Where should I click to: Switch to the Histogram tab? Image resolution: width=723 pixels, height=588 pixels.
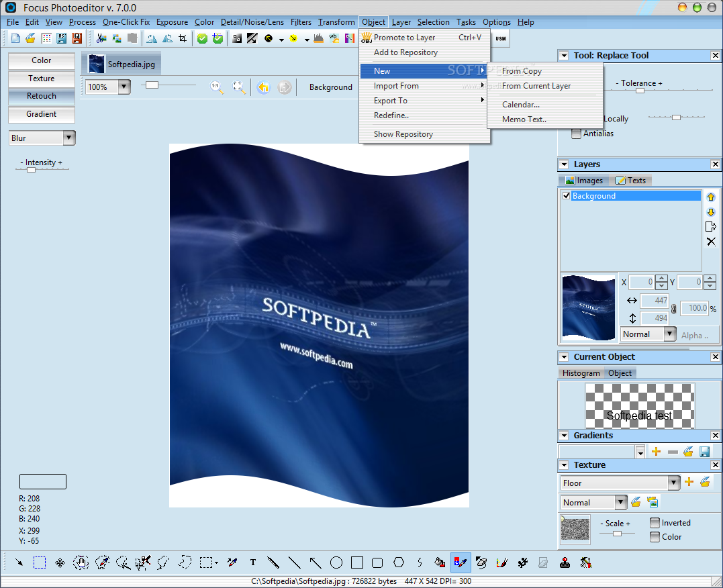point(581,373)
